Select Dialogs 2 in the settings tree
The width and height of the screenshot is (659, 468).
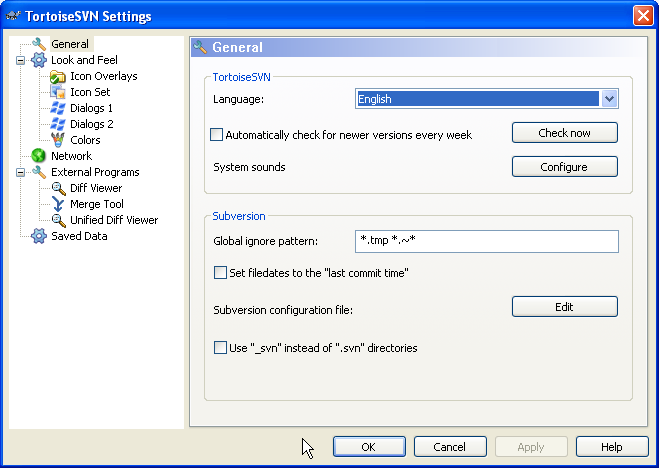point(92,124)
